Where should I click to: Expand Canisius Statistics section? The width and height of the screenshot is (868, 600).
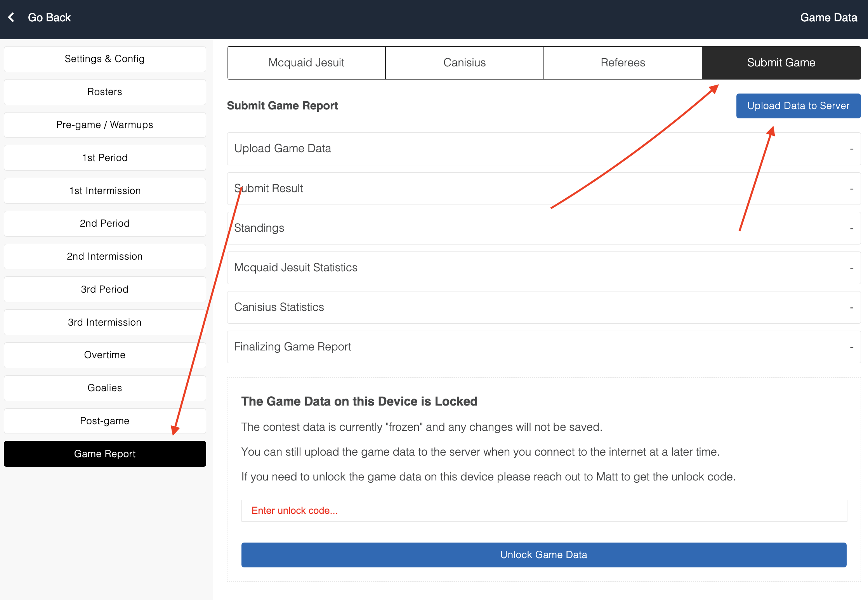(x=543, y=307)
